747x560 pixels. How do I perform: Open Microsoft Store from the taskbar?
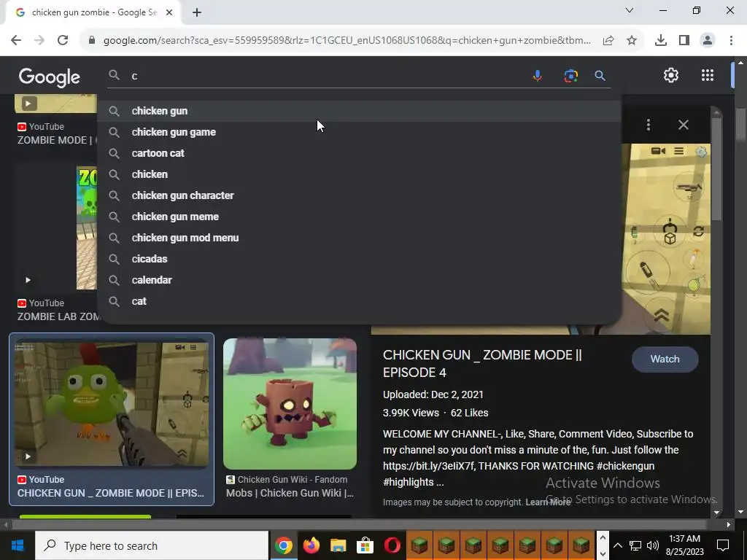365,545
